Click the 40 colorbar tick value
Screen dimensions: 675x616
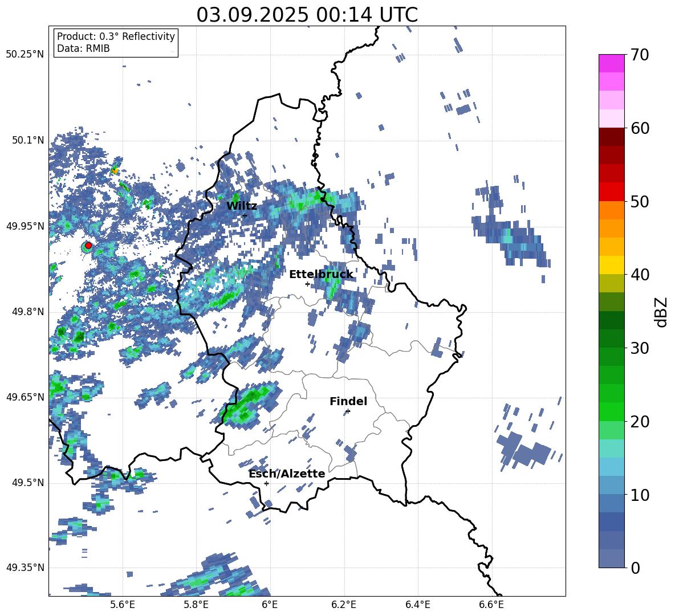click(x=640, y=275)
